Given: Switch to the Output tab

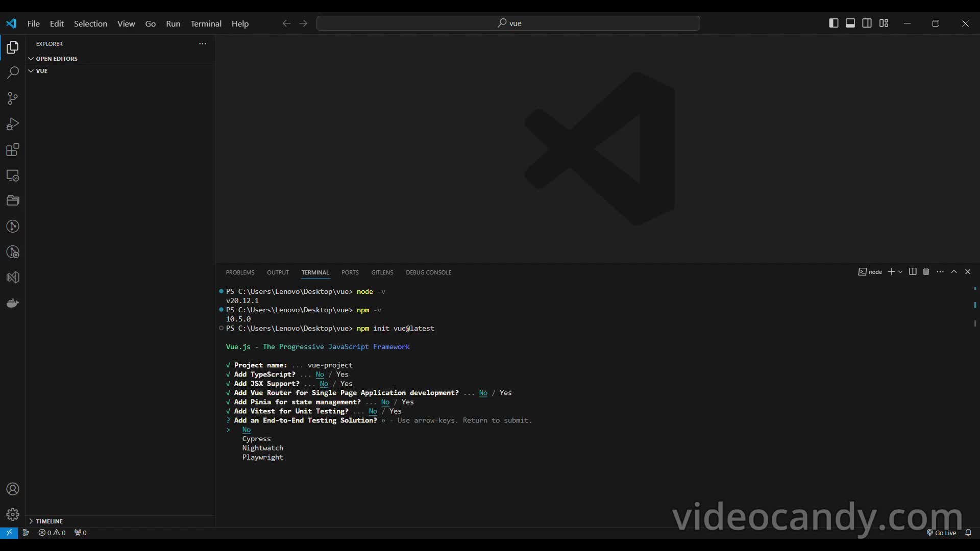Looking at the screenshot, I should click(278, 272).
